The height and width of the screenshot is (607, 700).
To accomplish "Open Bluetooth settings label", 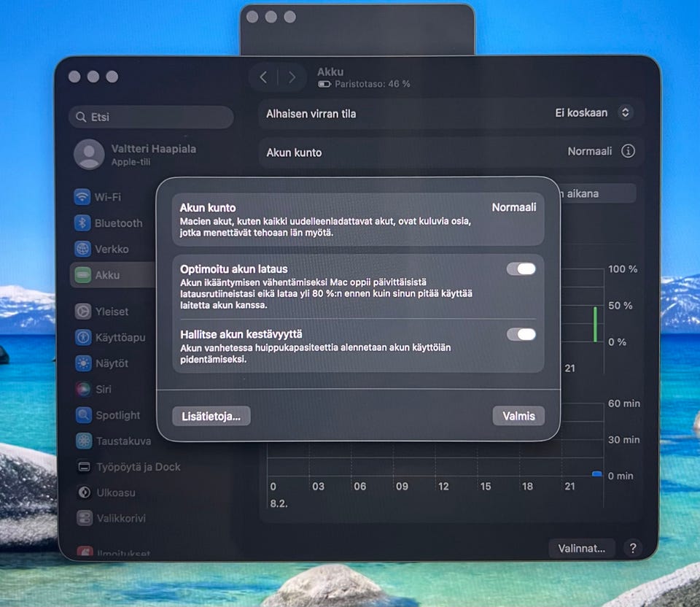I will (118, 223).
